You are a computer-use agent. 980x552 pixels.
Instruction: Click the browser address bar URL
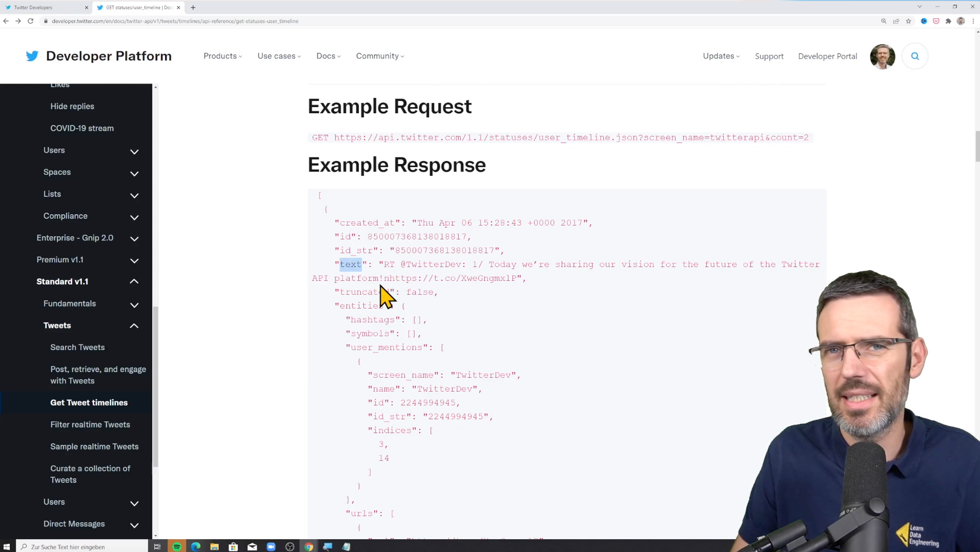tap(175, 21)
